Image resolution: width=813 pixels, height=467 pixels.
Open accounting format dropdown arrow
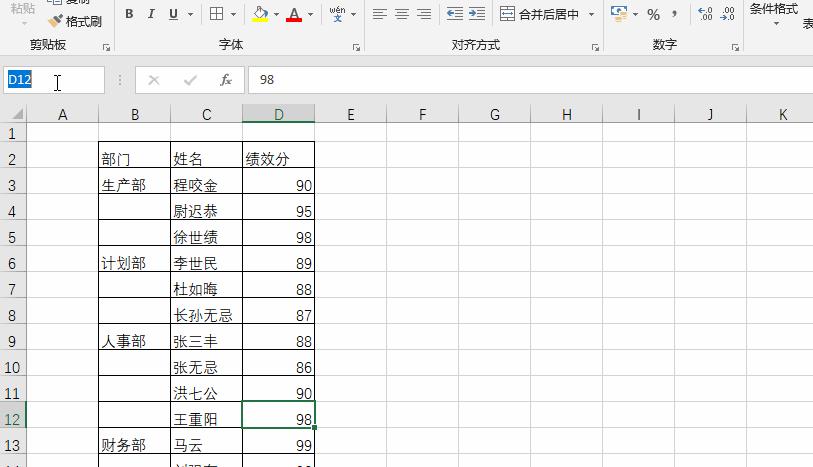(x=636, y=15)
